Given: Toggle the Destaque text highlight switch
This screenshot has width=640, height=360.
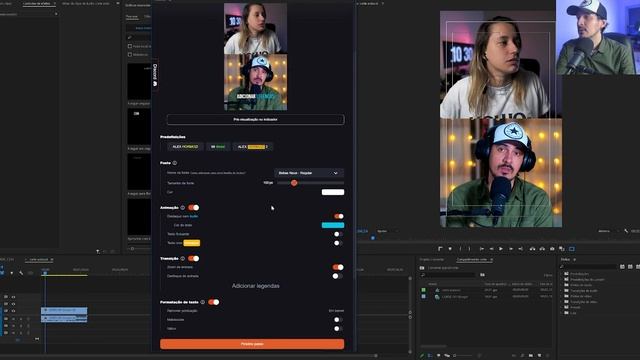Looking at the screenshot, I should (339, 216).
